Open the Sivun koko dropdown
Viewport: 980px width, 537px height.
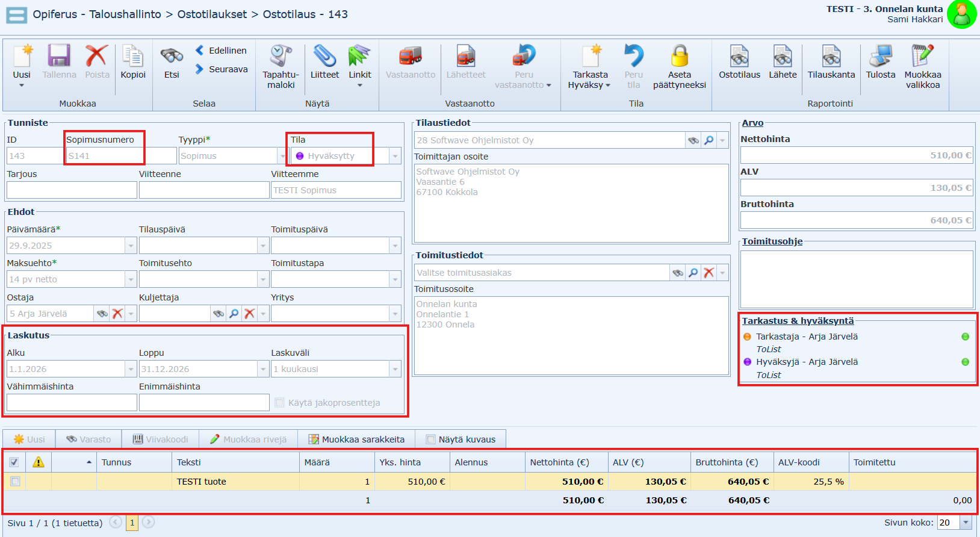[966, 523]
